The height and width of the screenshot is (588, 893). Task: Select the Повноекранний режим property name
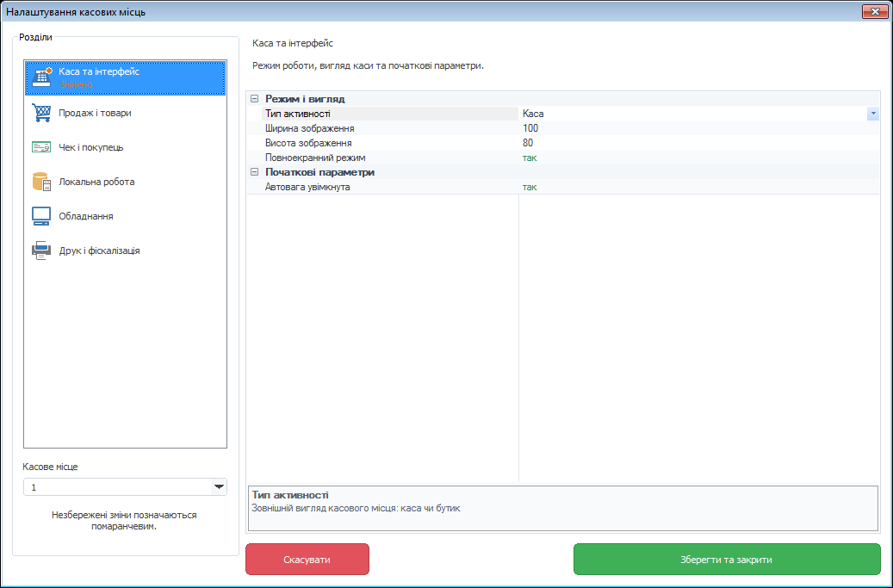tap(315, 158)
